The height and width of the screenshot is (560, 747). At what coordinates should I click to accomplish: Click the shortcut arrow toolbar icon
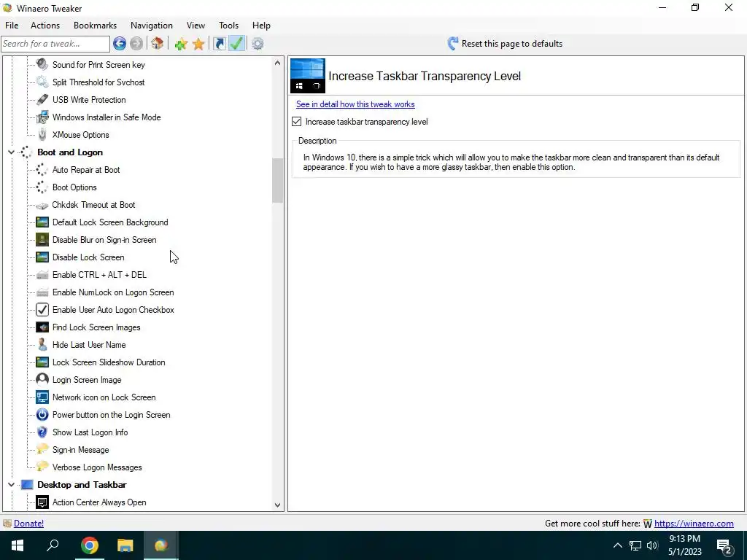click(219, 44)
